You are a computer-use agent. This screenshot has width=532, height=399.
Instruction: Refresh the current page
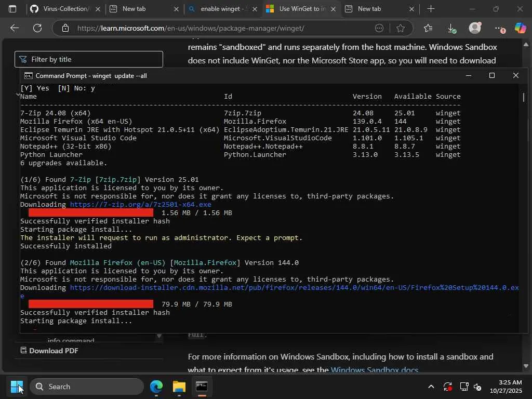click(37, 28)
